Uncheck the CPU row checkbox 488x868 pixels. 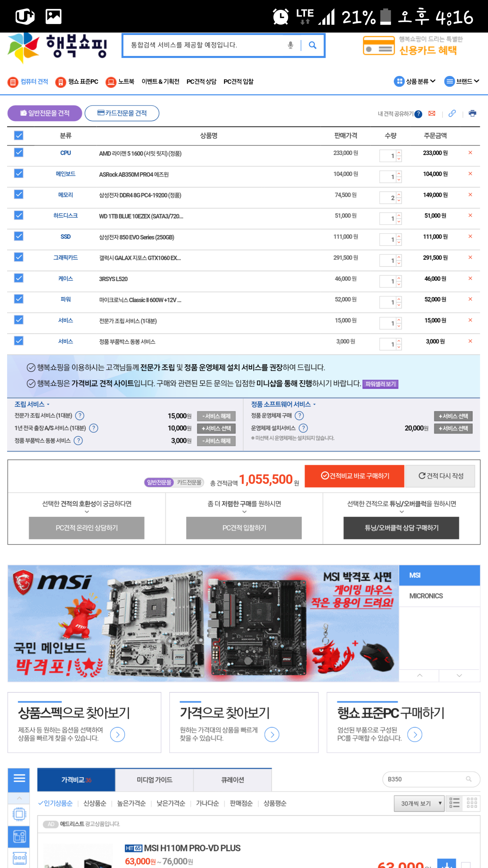[19, 153]
